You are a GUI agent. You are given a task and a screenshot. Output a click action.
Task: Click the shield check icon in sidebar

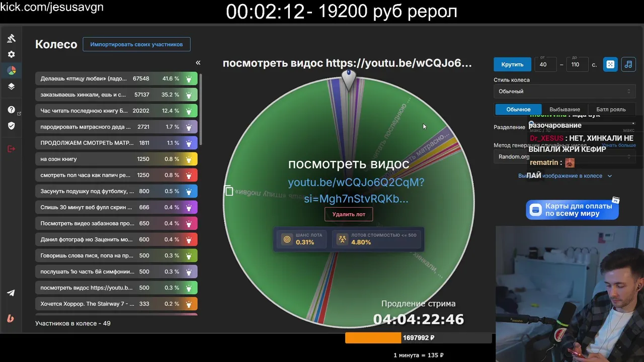pyautogui.click(x=11, y=126)
